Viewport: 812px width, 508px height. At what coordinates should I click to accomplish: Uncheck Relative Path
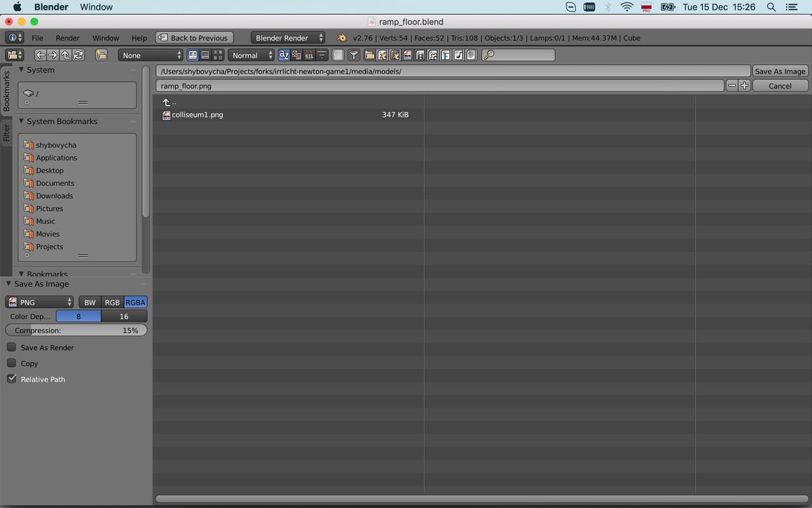coord(12,379)
